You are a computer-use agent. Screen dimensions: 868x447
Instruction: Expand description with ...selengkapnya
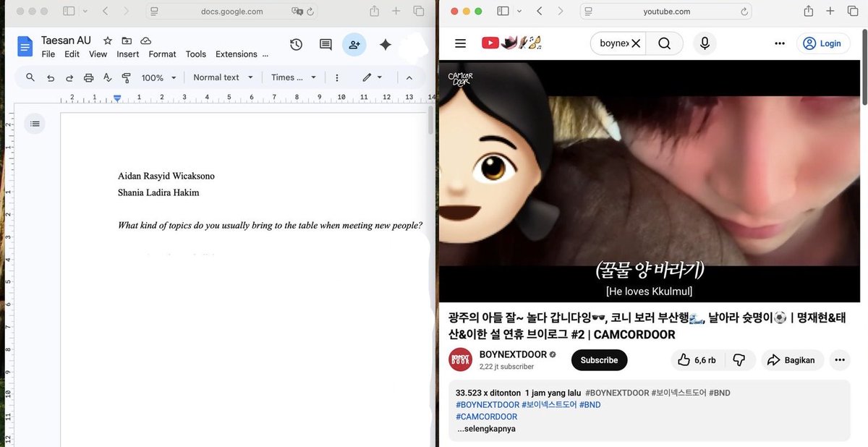pos(486,429)
